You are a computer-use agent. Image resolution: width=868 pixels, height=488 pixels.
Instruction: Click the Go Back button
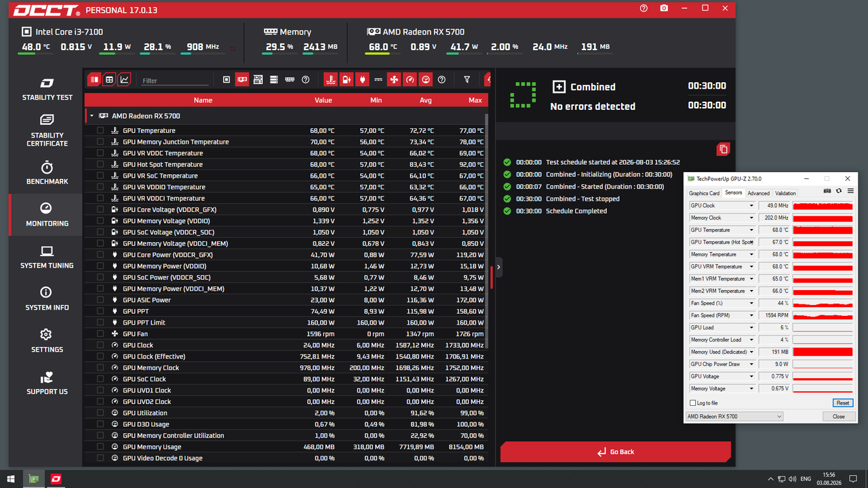tap(616, 452)
